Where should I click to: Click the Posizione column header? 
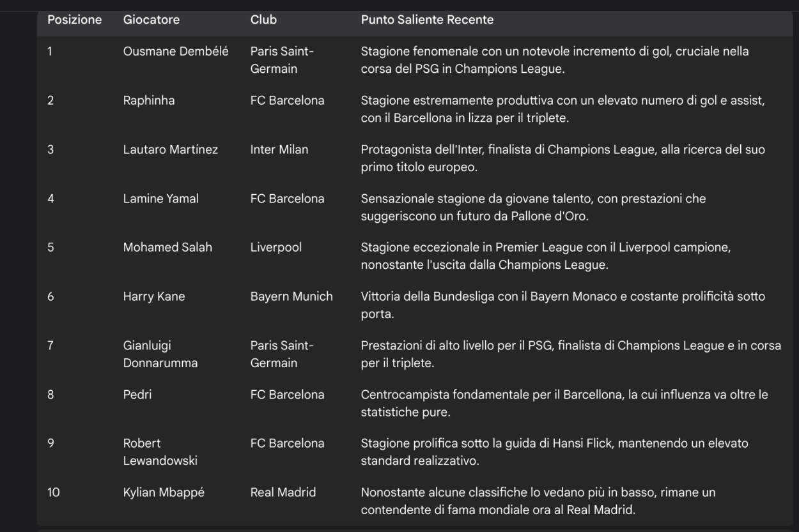75,20
